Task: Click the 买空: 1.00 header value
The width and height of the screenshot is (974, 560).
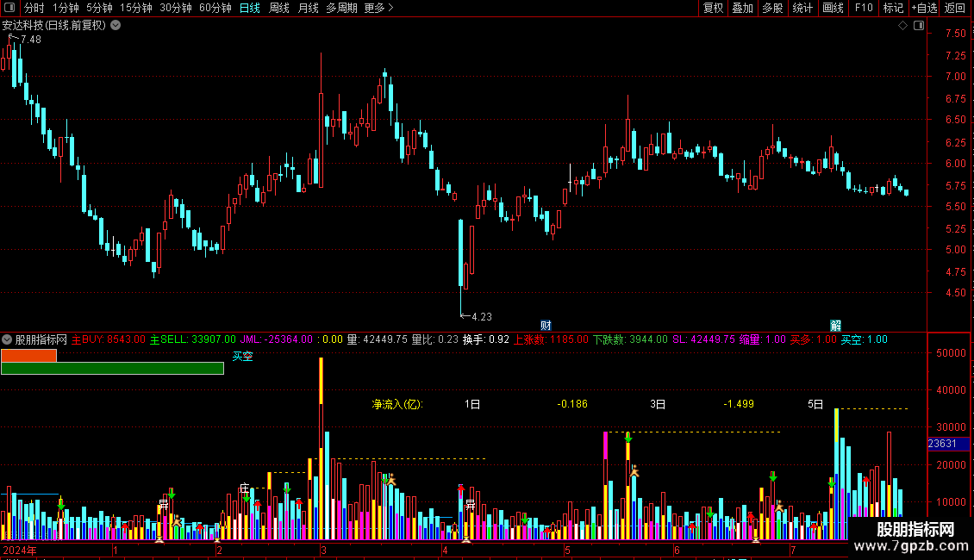Action: [x=864, y=339]
